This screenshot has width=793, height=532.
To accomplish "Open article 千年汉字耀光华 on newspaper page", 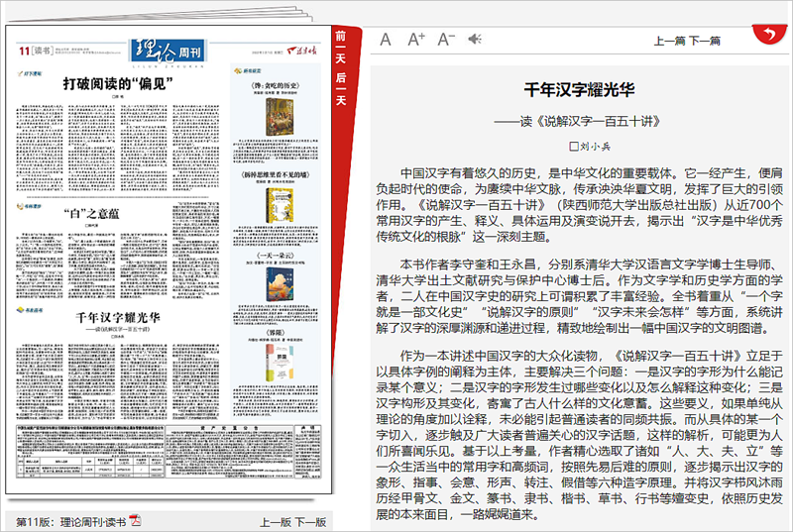I will coord(118,318).
